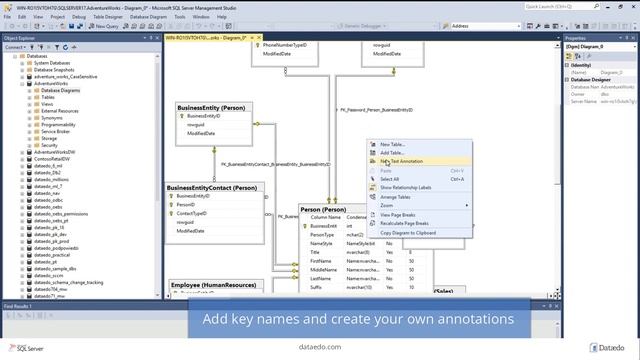The image size is (640, 360).
Task: Click the Datedo logo at bottom right
Action: (x=607, y=348)
